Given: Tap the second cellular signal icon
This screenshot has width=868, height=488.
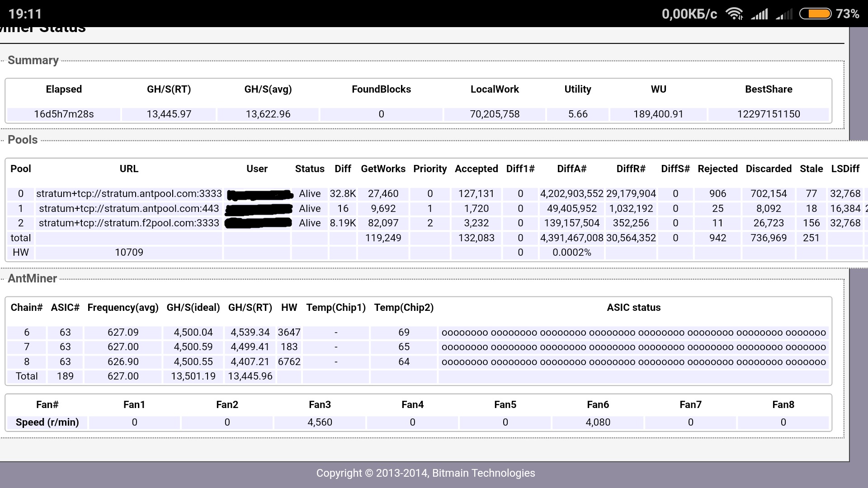Looking at the screenshot, I should coord(784,14).
